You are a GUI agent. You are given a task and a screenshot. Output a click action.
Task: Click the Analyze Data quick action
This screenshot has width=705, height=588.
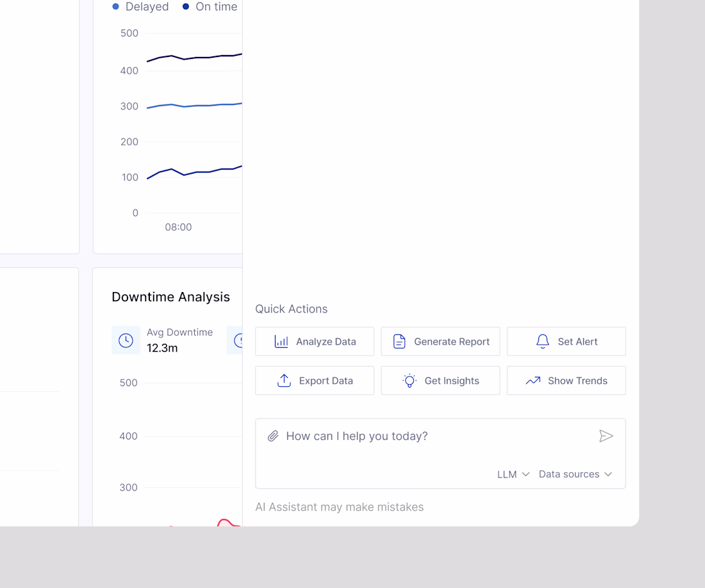(315, 341)
